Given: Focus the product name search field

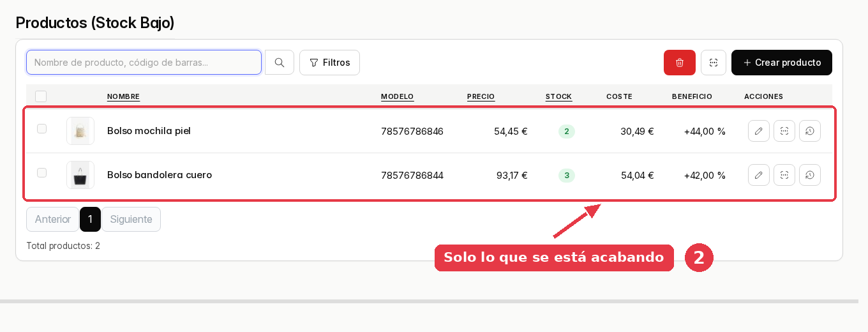Looking at the screenshot, I should pyautogui.click(x=144, y=63).
